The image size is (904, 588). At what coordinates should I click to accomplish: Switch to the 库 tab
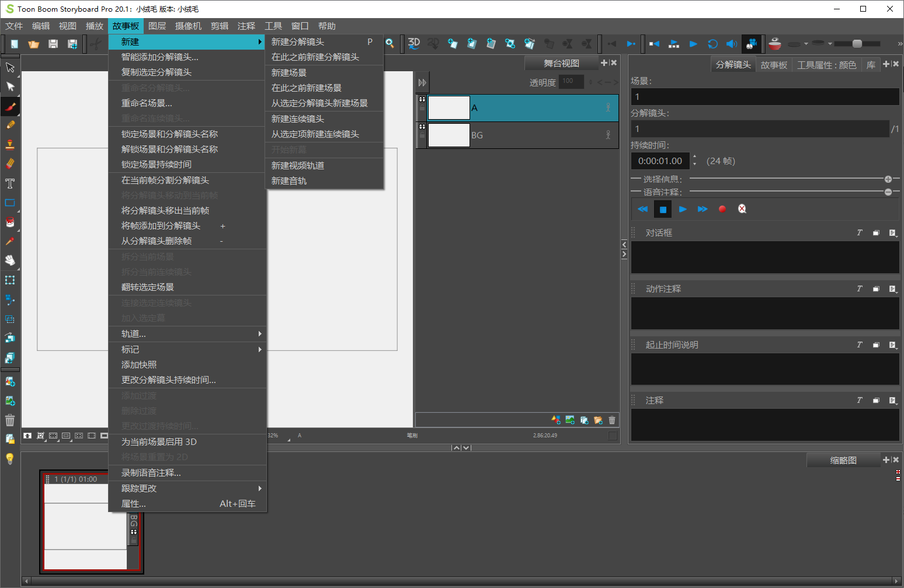click(871, 65)
